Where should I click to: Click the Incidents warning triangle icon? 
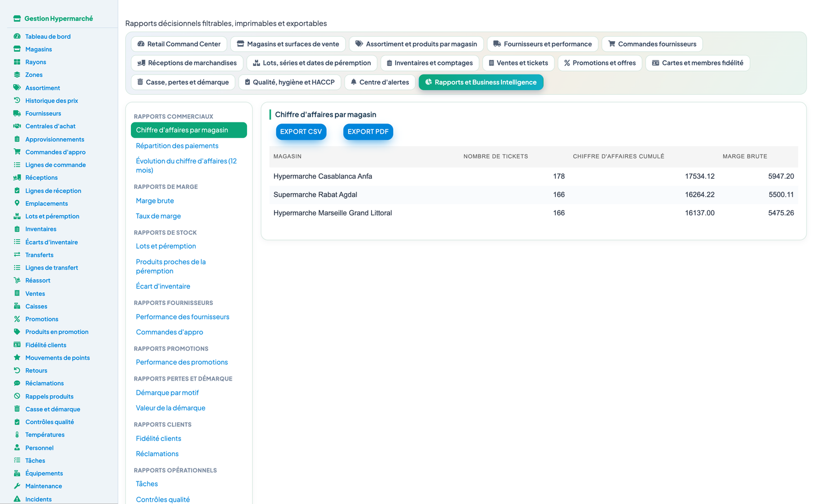[17, 499]
